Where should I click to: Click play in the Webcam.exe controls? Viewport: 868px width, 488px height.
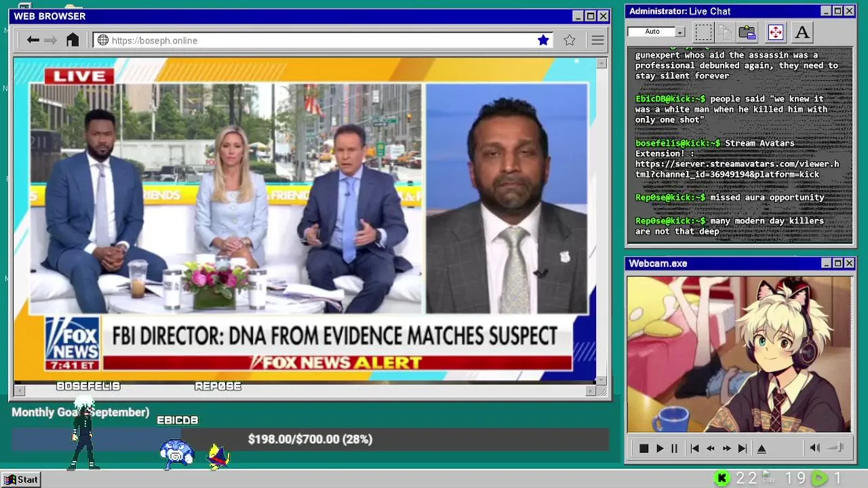click(660, 448)
